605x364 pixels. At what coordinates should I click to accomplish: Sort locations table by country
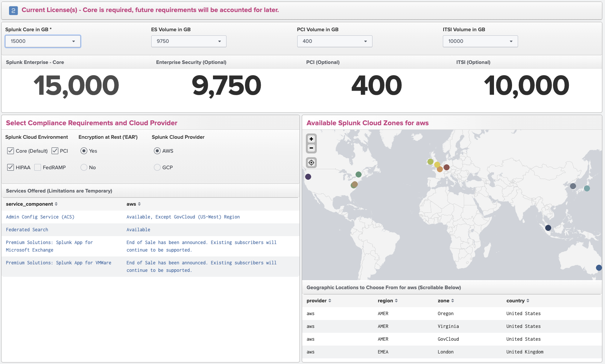tap(518, 301)
